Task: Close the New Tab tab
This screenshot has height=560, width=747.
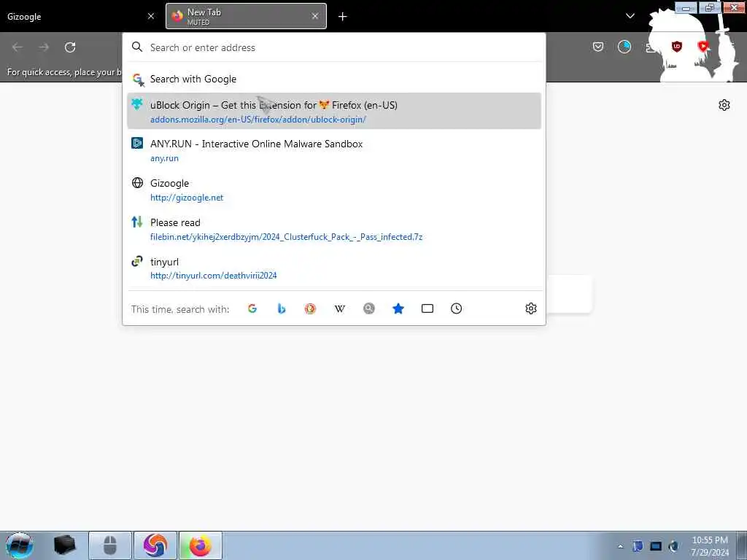Action: coord(315,16)
